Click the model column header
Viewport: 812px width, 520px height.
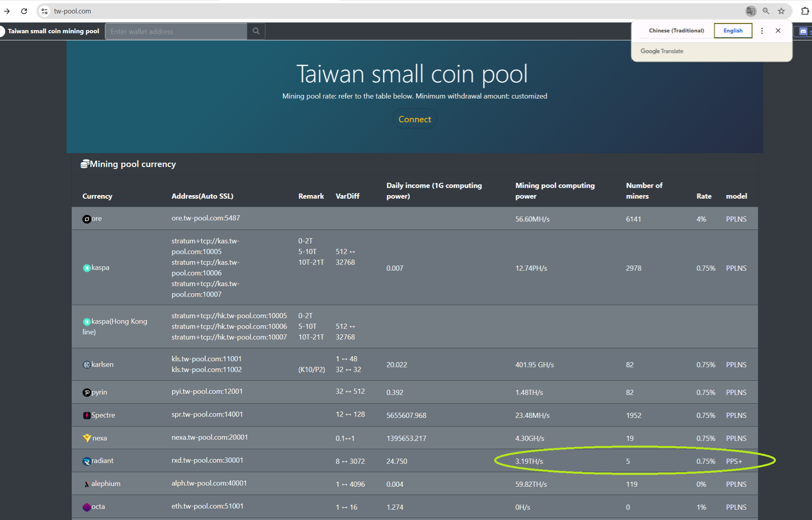tap(736, 196)
